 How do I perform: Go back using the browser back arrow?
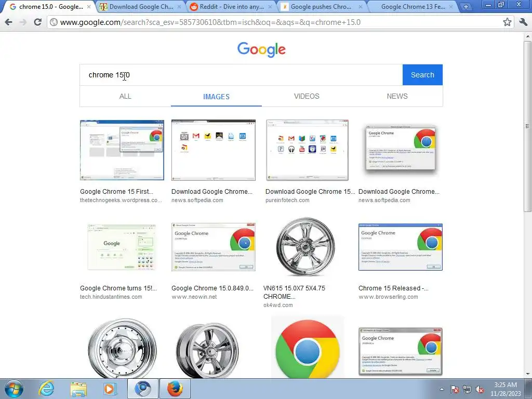coord(8,22)
